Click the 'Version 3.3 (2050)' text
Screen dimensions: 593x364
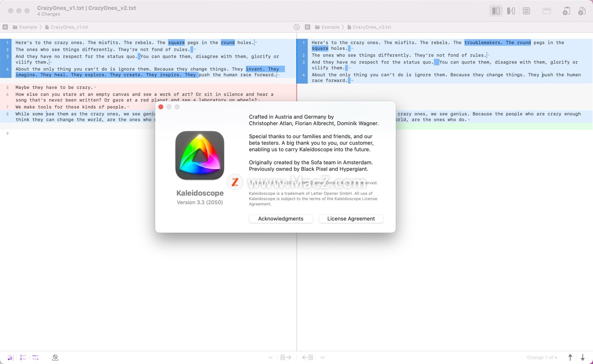pos(200,202)
